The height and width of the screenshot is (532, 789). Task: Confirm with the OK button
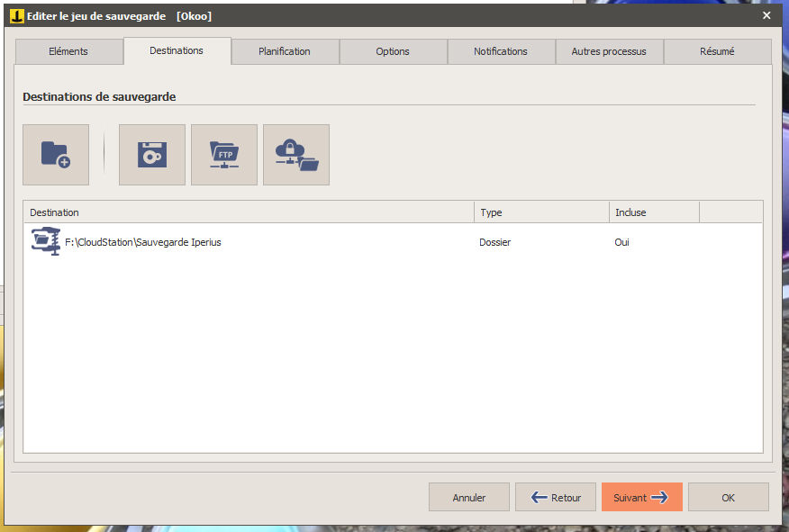coord(728,497)
